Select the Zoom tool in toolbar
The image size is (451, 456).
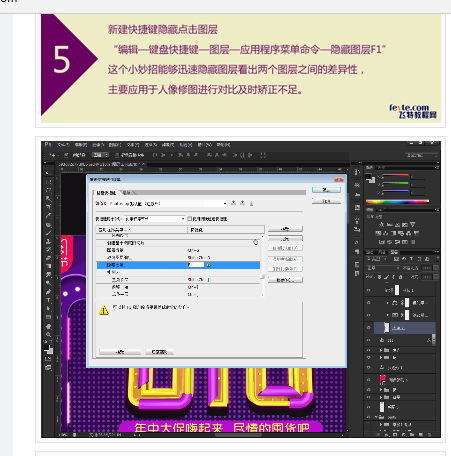click(49, 334)
